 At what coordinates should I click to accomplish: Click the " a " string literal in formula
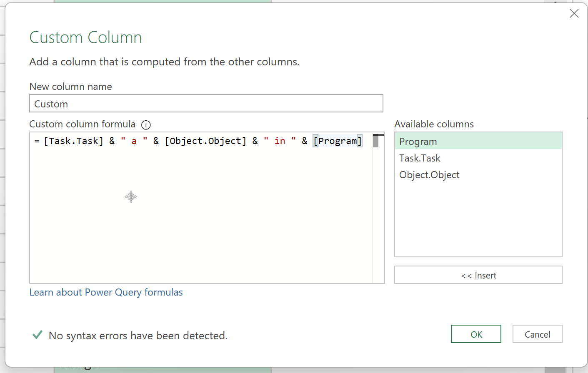tap(134, 141)
